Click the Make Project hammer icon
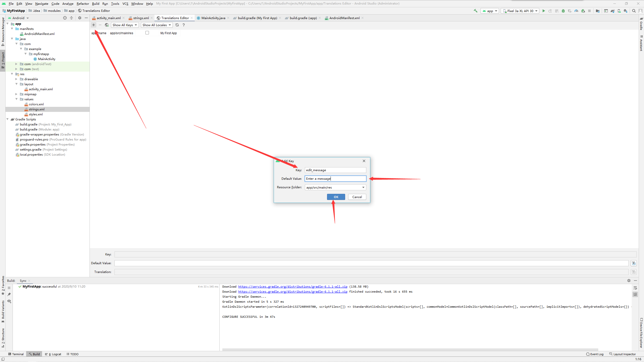Image resolution: width=644 pixels, height=362 pixels. point(475,11)
